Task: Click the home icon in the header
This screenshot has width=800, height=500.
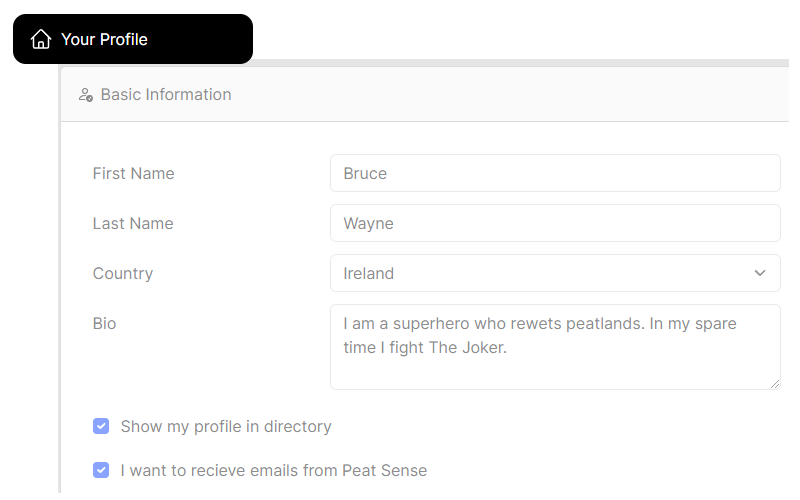Action: pyautogui.click(x=41, y=40)
